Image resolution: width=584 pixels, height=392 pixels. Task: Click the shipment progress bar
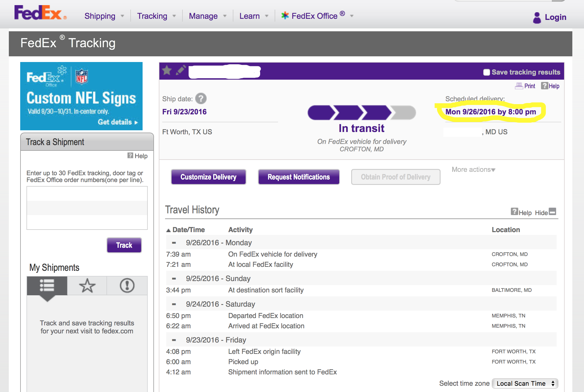tap(362, 113)
